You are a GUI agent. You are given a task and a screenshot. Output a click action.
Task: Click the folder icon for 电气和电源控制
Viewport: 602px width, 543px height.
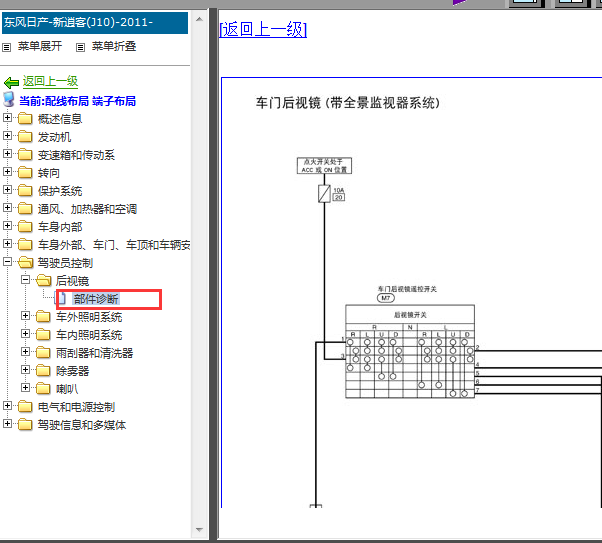(x=25, y=406)
